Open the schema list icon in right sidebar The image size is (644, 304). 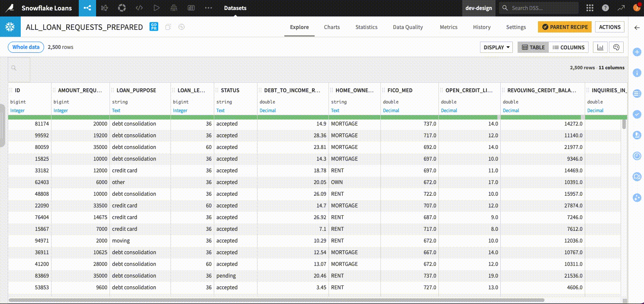(x=637, y=94)
